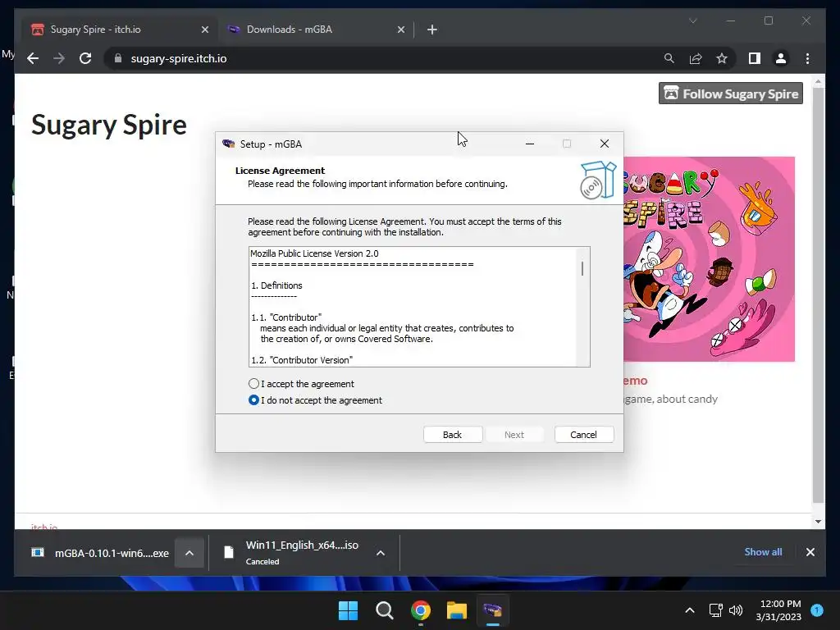Screen dimensions: 840x630
Task: Click the volume icon in system tray
Action: point(736,610)
